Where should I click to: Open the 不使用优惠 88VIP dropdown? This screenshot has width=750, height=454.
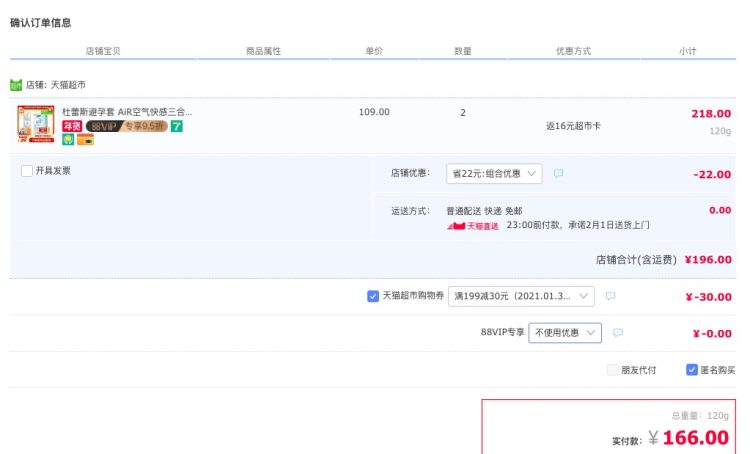point(565,332)
